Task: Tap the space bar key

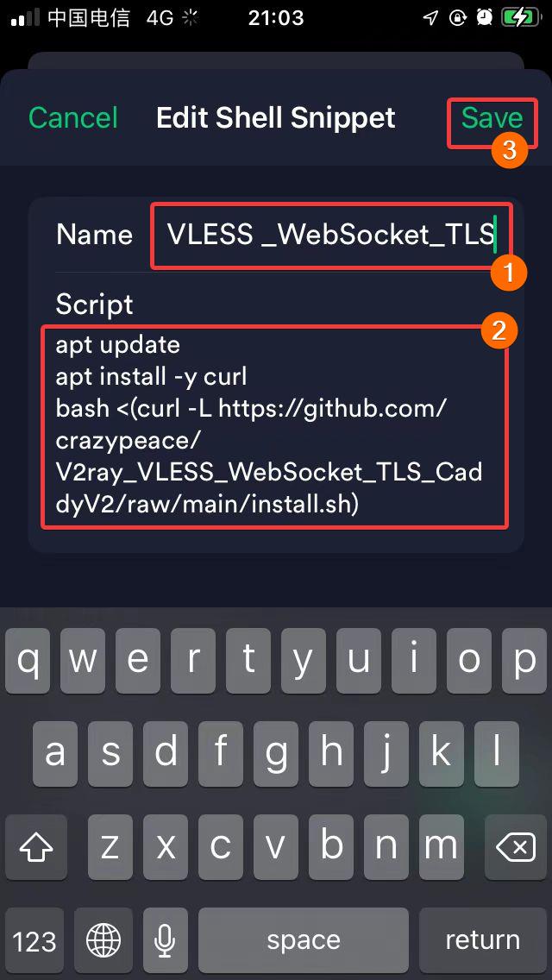Action: (304, 939)
